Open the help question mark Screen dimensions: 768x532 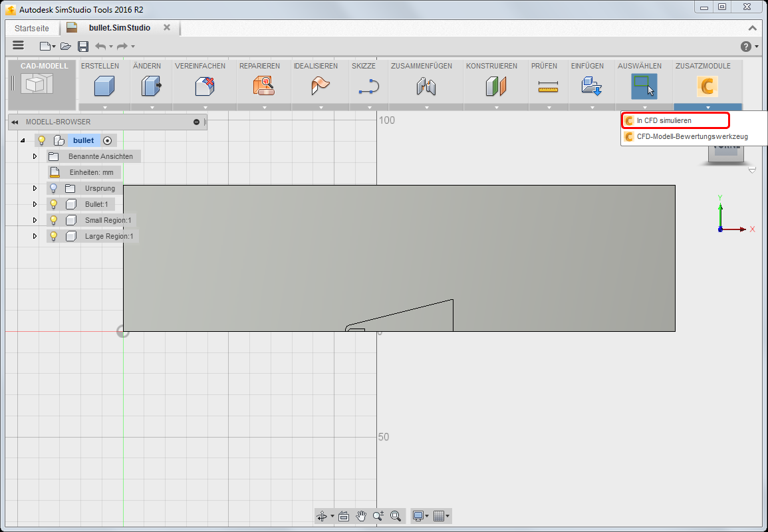pyautogui.click(x=745, y=47)
